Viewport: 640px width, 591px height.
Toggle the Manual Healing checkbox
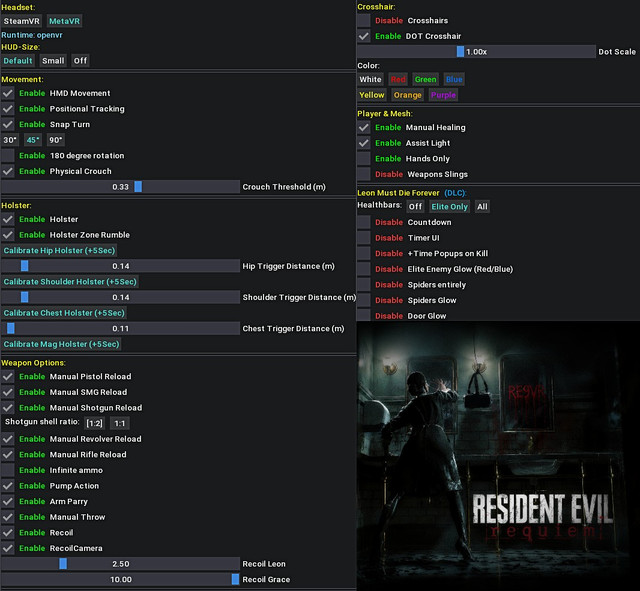pos(364,127)
